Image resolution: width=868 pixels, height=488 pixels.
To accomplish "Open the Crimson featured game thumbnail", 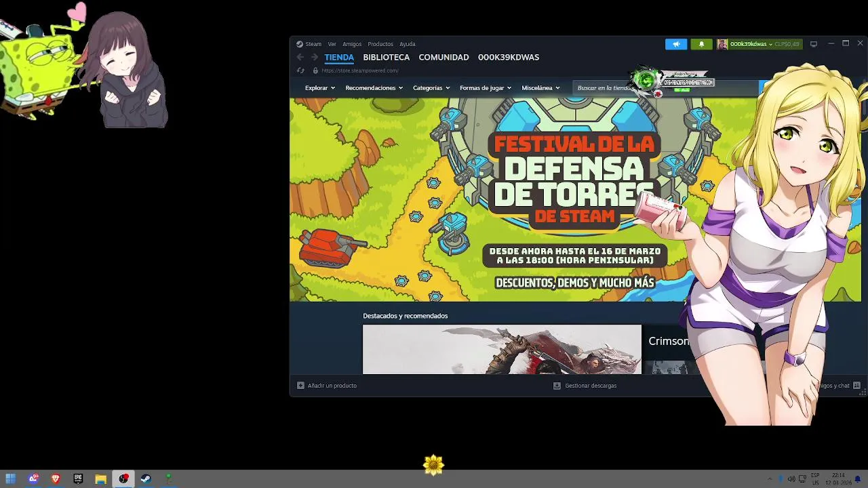I will pos(502,350).
